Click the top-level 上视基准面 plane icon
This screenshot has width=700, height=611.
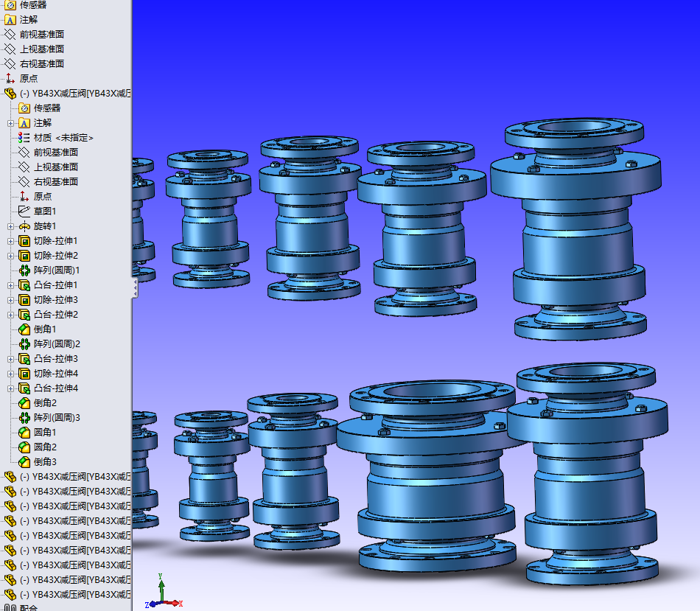10,49
